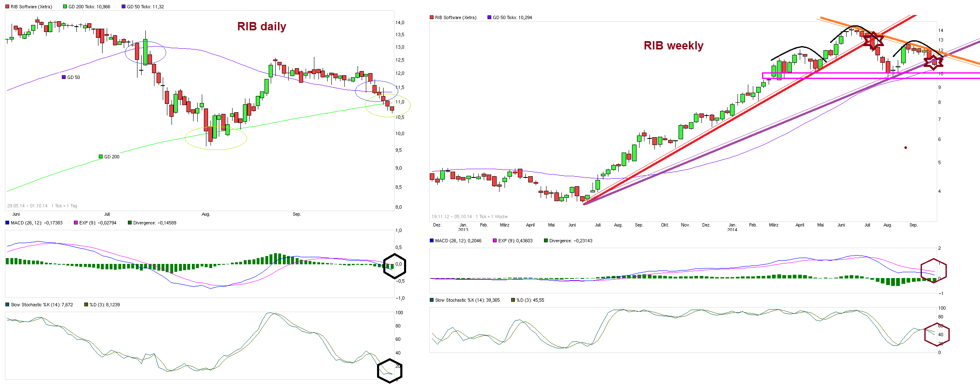Click the 'GD 50' label inside the daily chart

(x=73, y=77)
